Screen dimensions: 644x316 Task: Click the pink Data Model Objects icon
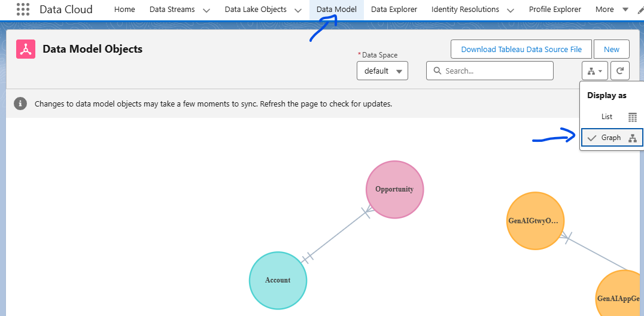click(x=26, y=49)
